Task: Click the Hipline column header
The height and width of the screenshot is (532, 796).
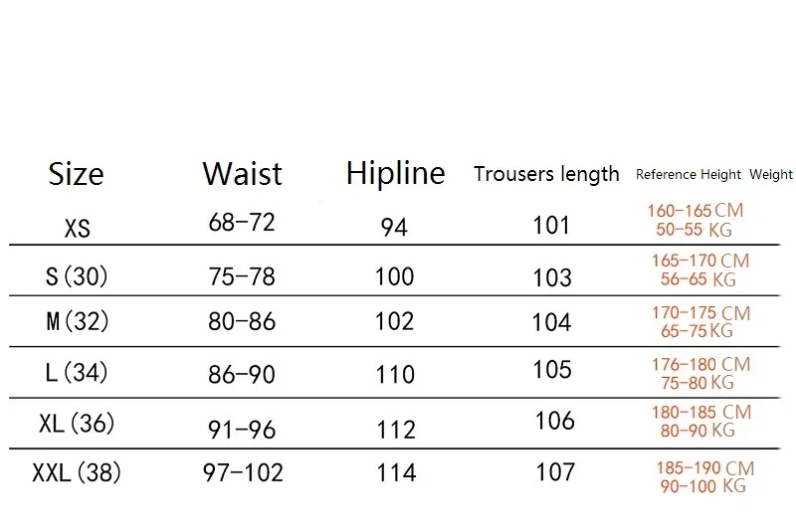Action: (x=395, y=173)
